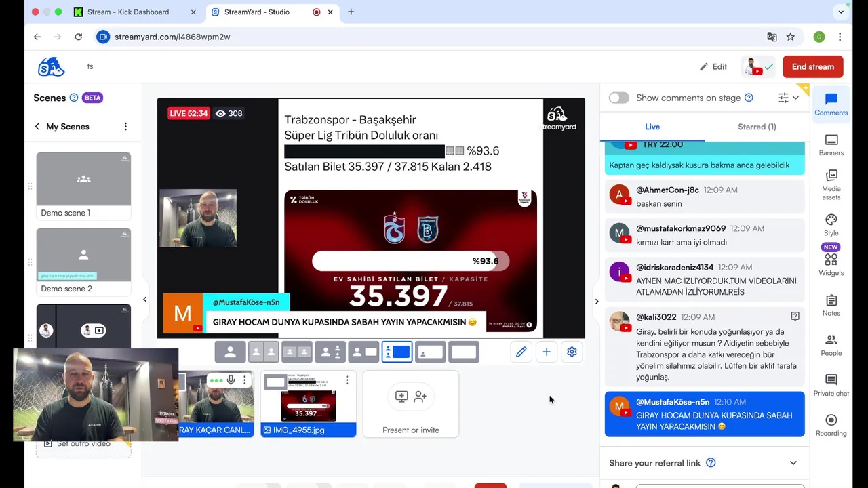868x488 pixels.
Task: Open the Private chat panel
Action: click(x=831, y=385)
